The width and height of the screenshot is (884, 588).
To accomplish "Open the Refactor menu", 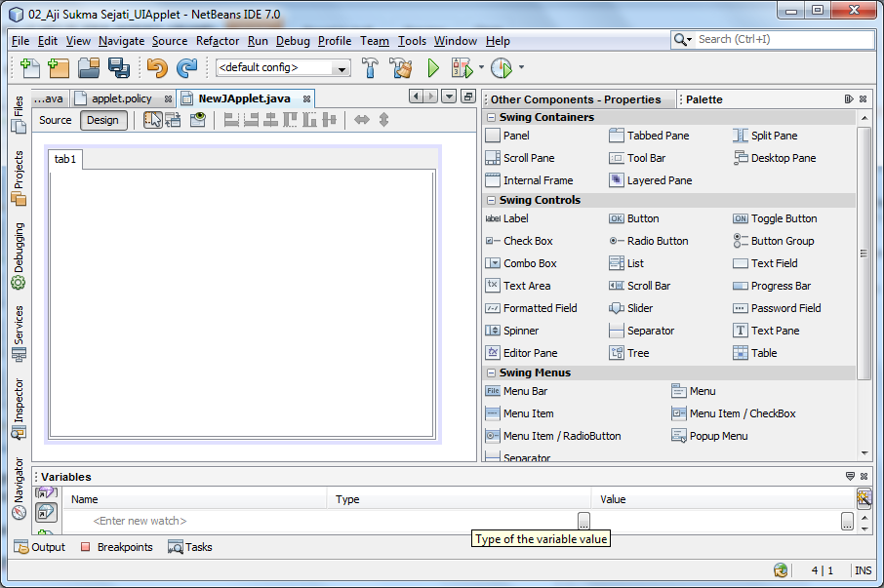I will [x=217, y=41].
